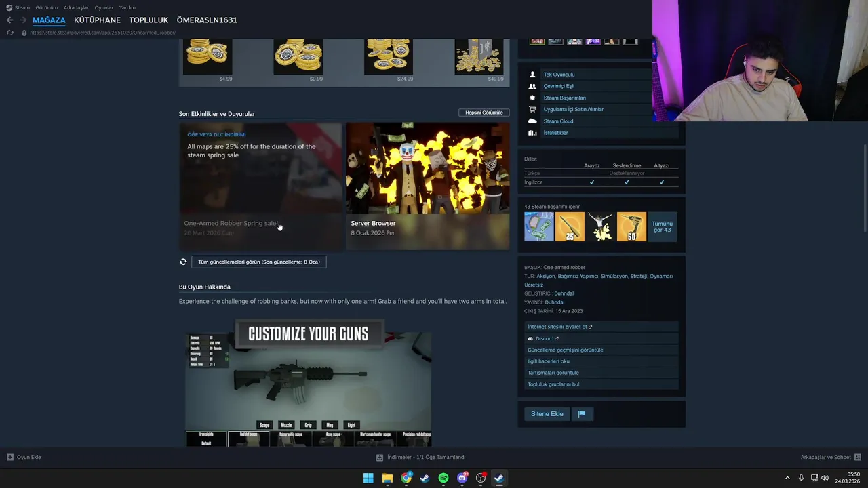This screenshot has height=488, width=868.
Task: Open the achievement icon labeled 25
Action: pos(570,226)
